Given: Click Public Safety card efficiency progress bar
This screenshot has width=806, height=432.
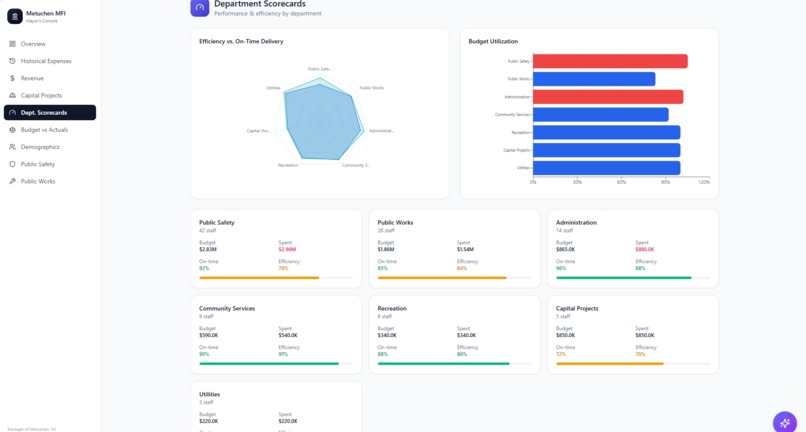Looking at the screenshot, I should pyautogui.click(x=276, y=278).
